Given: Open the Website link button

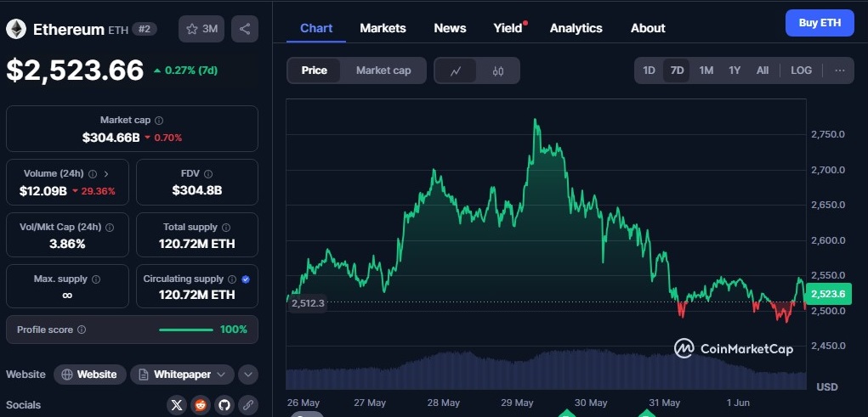Looking at the screenshot, I should point(89,375).
